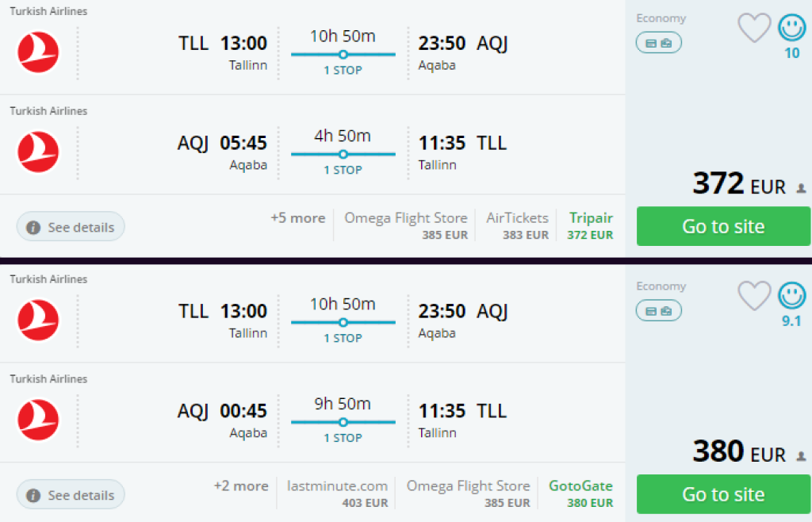
Task: Open the Tripair 372 EUR offer
Action: (x=591, y=225)
